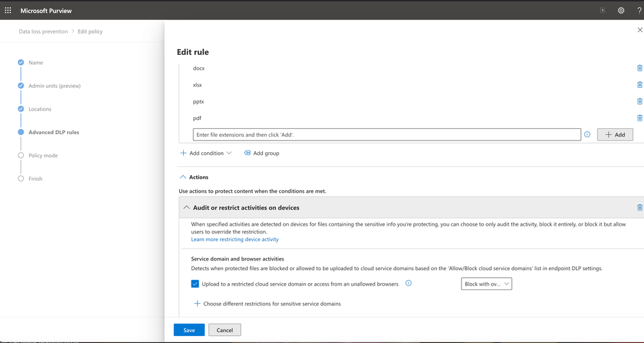Click the help question mark icon
Image resolution: width=644 pixels, height=343 pixels.
[x=639, y=10]
